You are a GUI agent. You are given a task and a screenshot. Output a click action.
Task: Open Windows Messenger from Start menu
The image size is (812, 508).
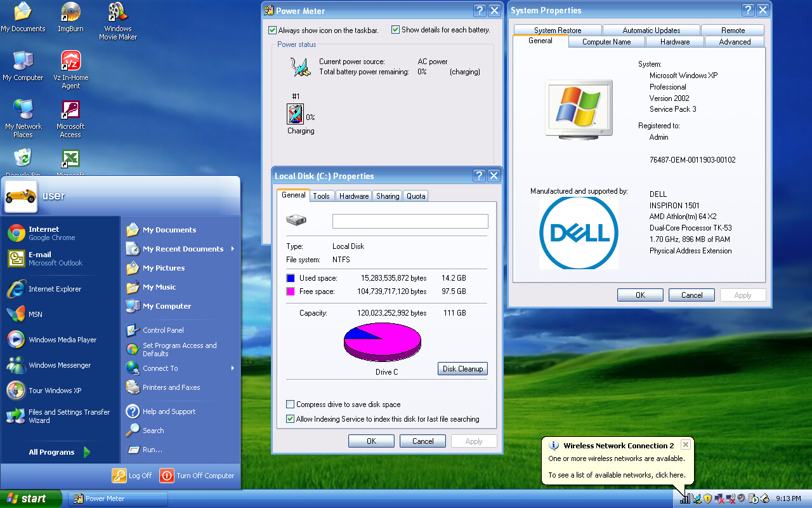[60, 365]
